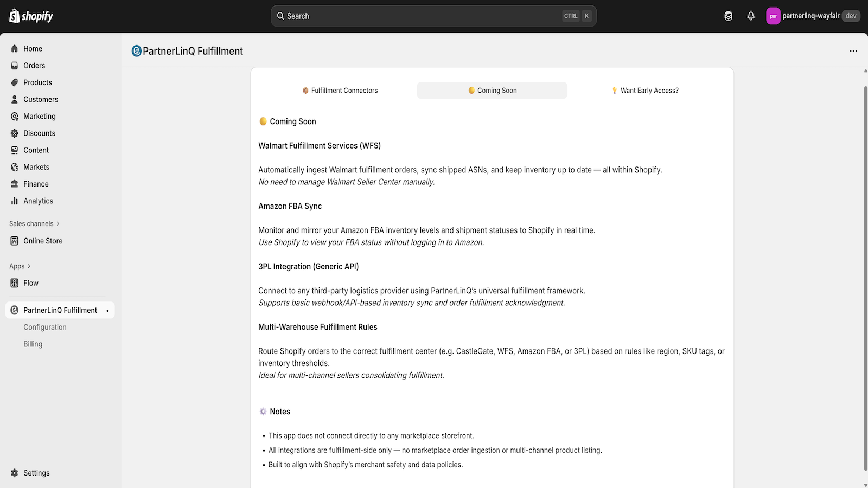Open the Discounts section
This screenshot has width=868, height=488.
pyautogui.click(x=39, y=133)
